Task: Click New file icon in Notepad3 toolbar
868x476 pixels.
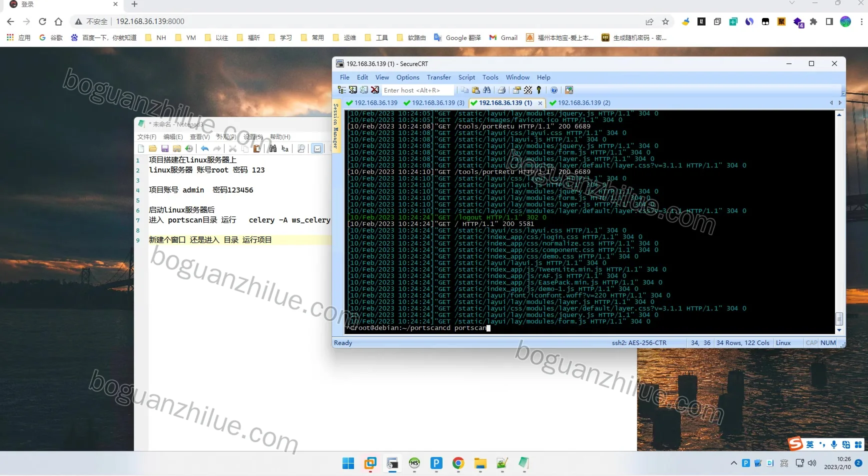Action: click(141, 148)
